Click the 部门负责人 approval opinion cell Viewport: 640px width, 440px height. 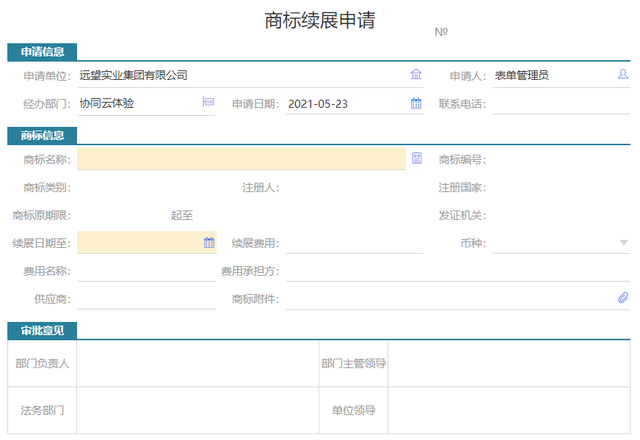pyautogui.click(x=197, y=363)
